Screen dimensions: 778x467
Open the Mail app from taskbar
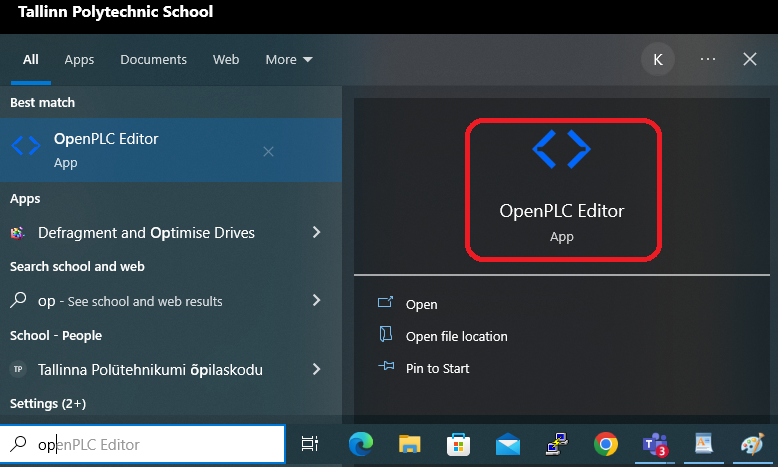pyautogui.click(x=508, y=444)
